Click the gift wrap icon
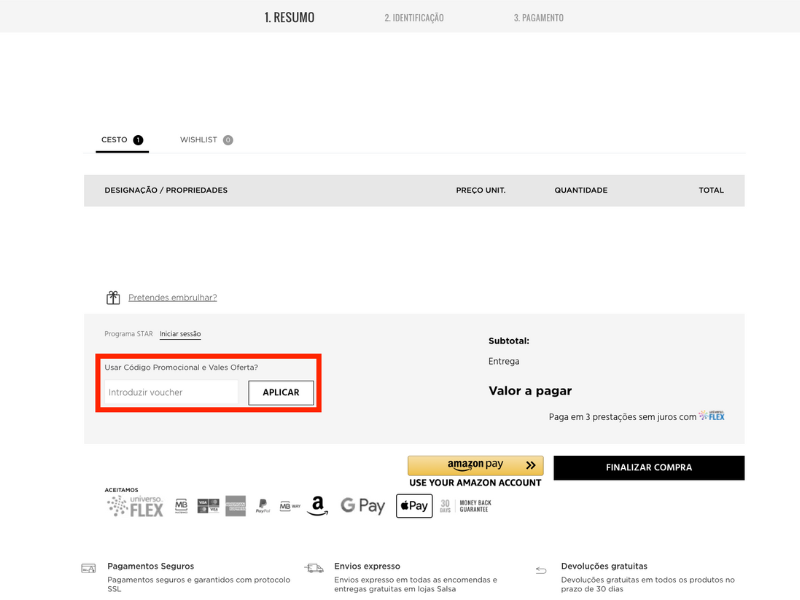 pos(113,298)
